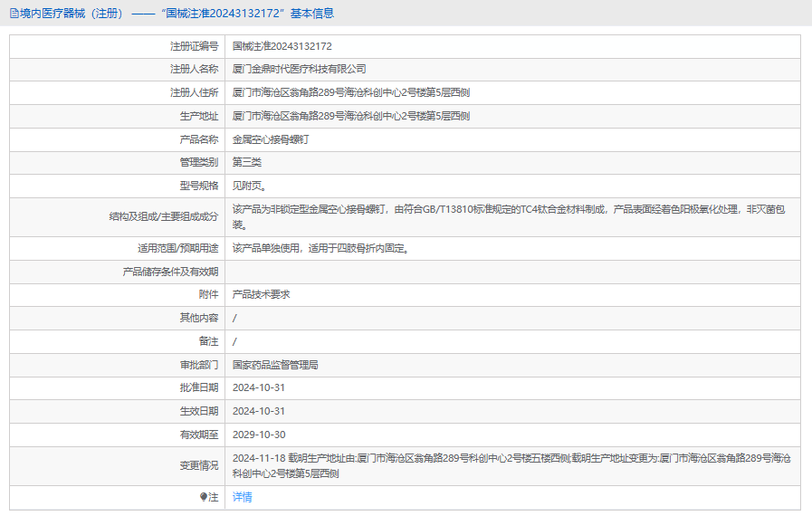Image resolution: width=812 pixels, height=516 pixels.
Task: Click the 审批部门 label
Action: click(199, 365)
